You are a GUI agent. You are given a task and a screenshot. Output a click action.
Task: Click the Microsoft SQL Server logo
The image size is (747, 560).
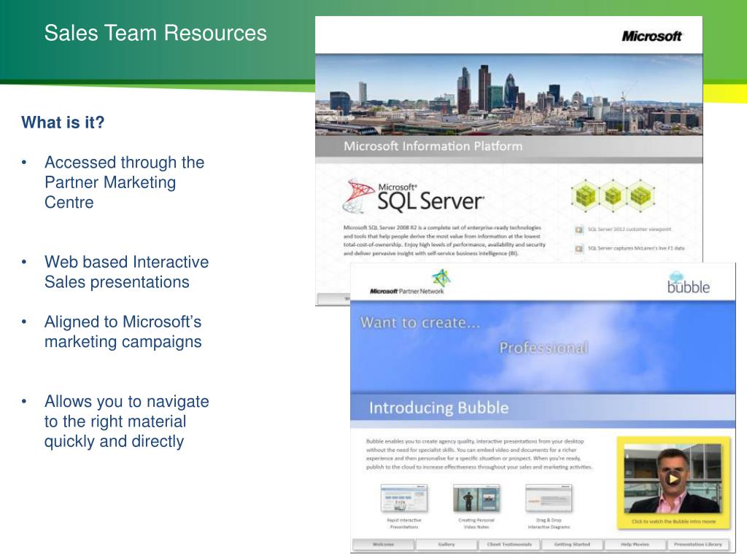[414, 195]
